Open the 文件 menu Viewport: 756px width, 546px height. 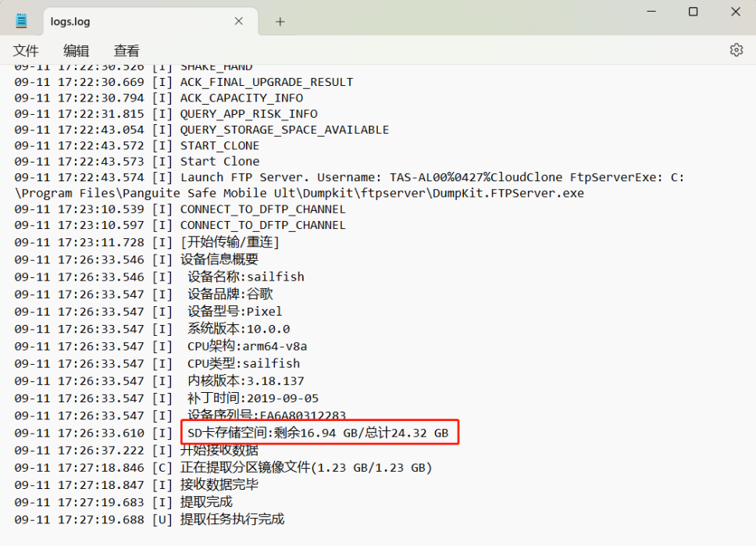pos(26,50)
